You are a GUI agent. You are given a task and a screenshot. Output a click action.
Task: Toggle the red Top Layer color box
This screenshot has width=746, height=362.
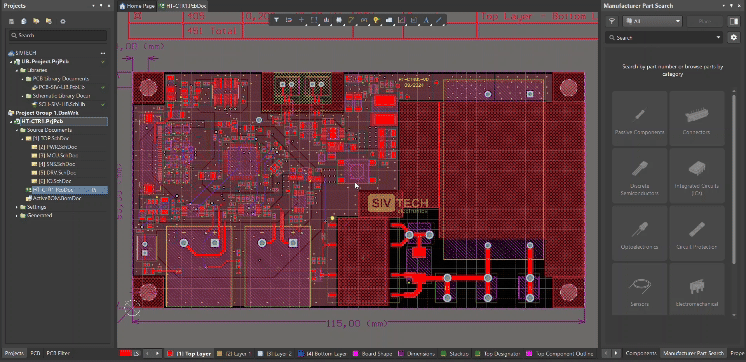[x=171, y=353]
